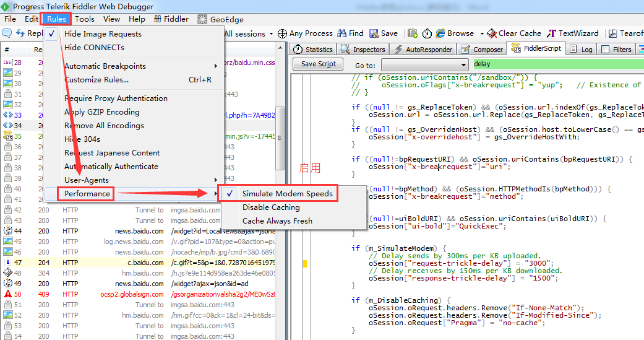The image size is (644, 340).
Task: Click the Any Process target icon
Action: pyautogui.click(x=282, y=33)
